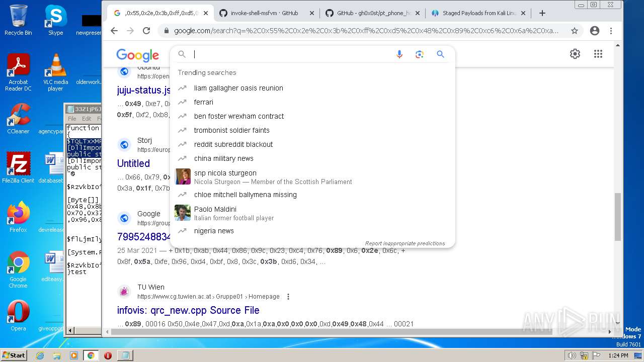
Task: Open the 'infovis: qrc_new.cpp Source File' result
Action: pos(188,310)
